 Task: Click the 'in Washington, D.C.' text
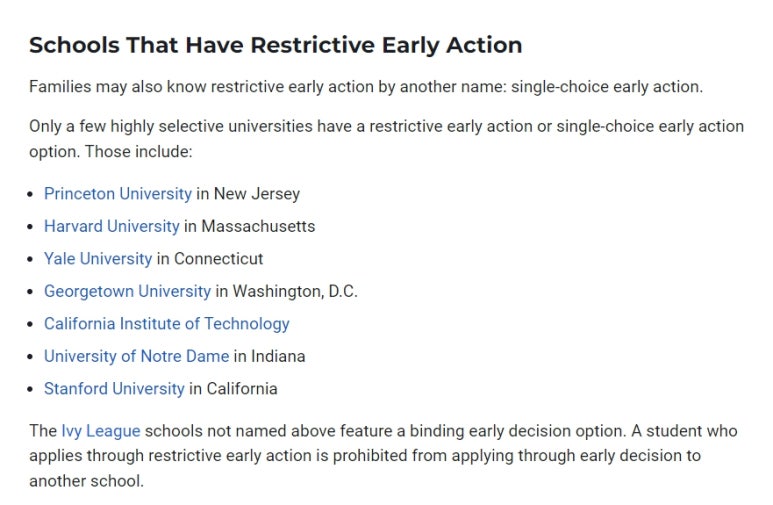[286, 291]
